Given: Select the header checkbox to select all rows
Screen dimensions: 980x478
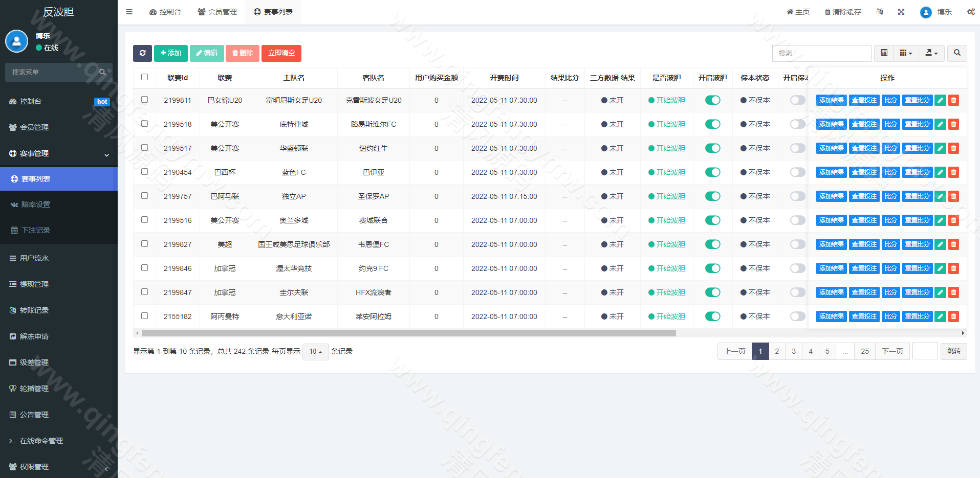Looking at the screenshot, I should 144,77.
